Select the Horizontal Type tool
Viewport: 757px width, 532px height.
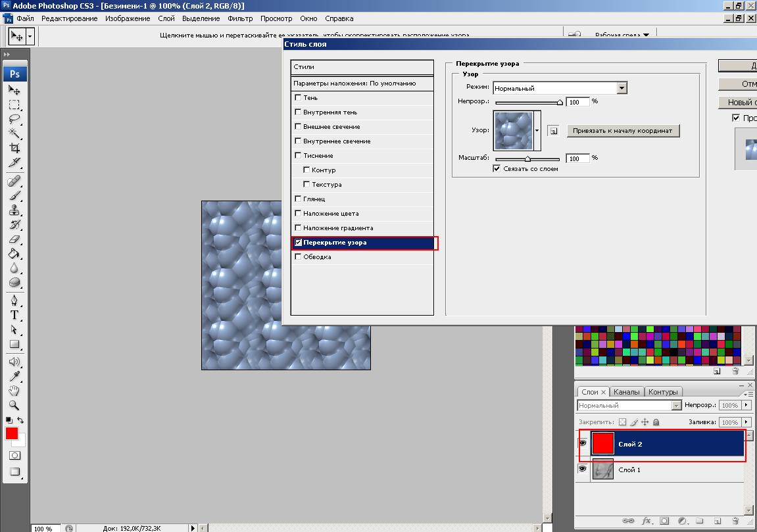(14, 315)
